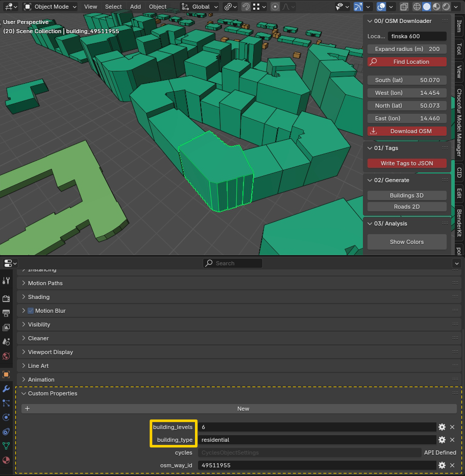The image size is (465, 476).
Task: Open the Modifiers wrench tab icon
Action: [6, 389]
